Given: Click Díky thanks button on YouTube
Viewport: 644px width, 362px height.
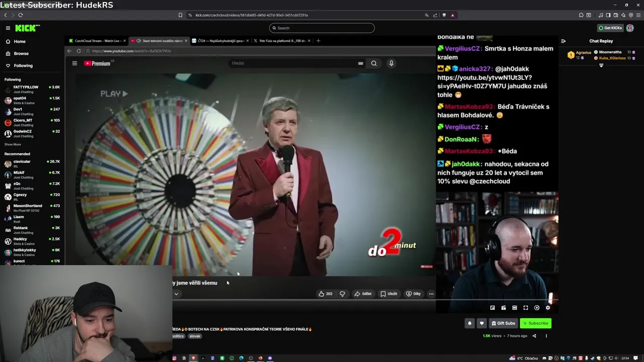Looking at the screenshot, I should pyautogui.click(x=414, y=294).
